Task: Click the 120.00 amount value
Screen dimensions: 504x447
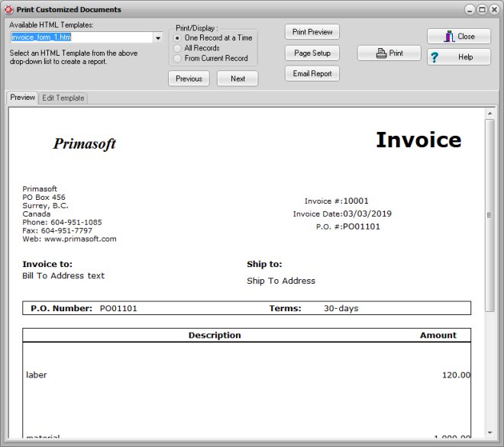Action: pos(456,375)
